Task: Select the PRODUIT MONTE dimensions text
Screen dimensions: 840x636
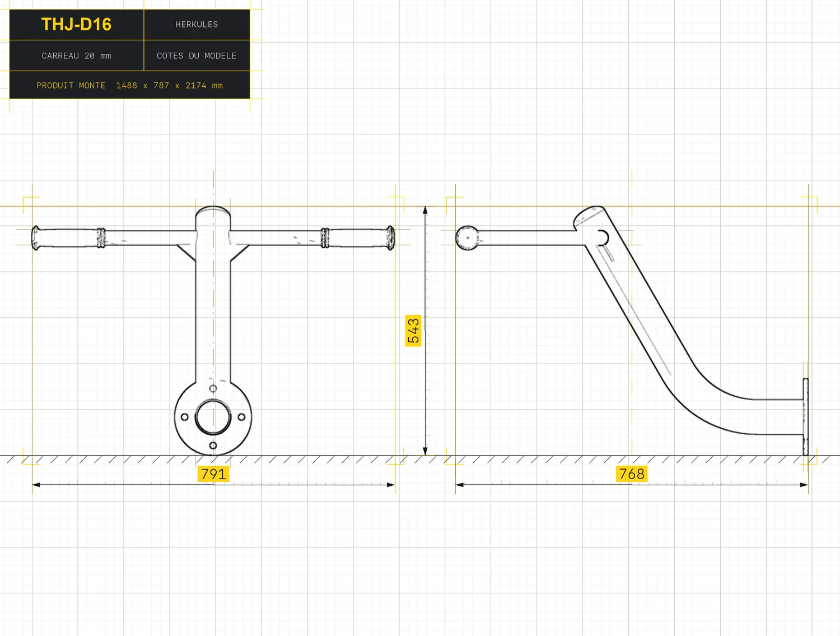Action: click(129, 85)
